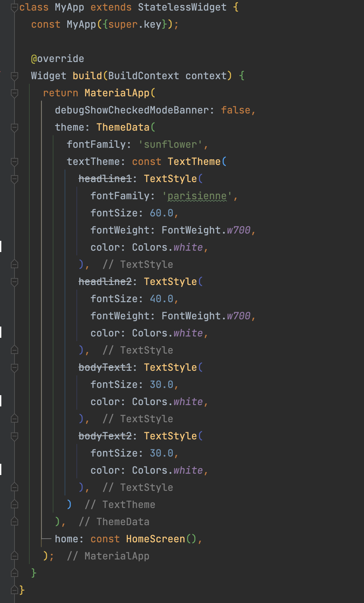Screen dimensions: 364x603
Task: Click the 'return' keyword
Action: point(61,93)
